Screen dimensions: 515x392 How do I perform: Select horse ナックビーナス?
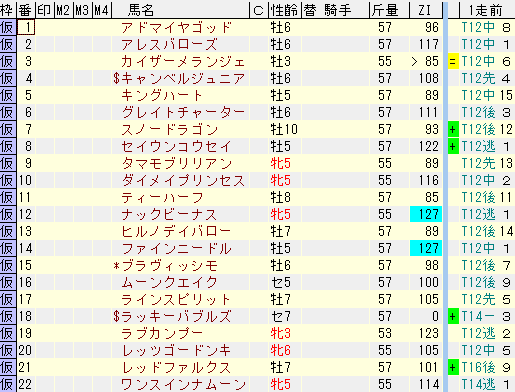pos(169,214)
